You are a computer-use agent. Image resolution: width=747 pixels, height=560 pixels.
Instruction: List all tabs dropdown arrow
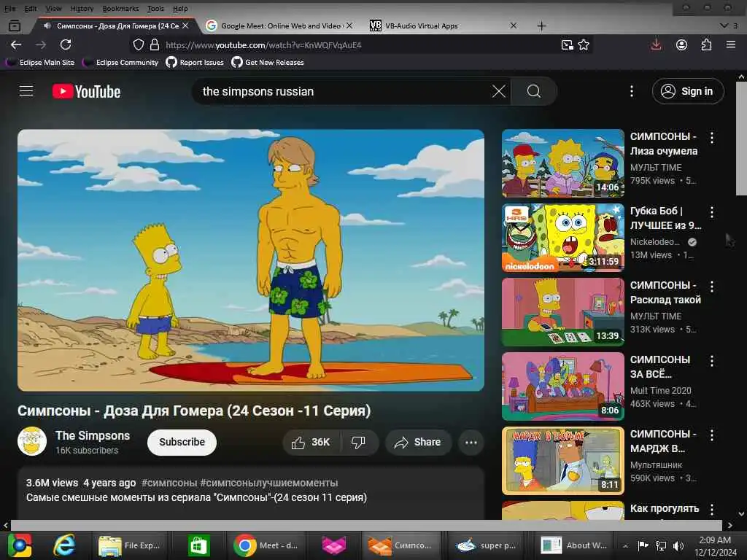click(x=724, y=26)
